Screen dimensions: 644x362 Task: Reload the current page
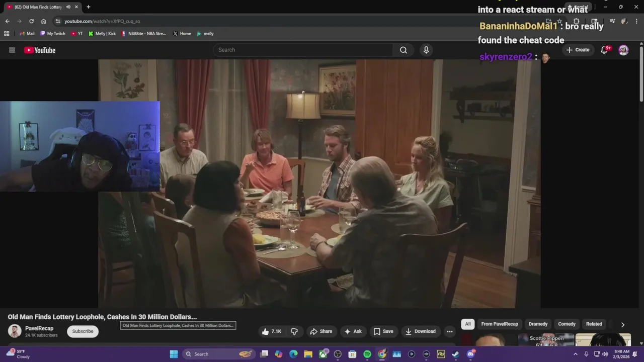(31, 21)
